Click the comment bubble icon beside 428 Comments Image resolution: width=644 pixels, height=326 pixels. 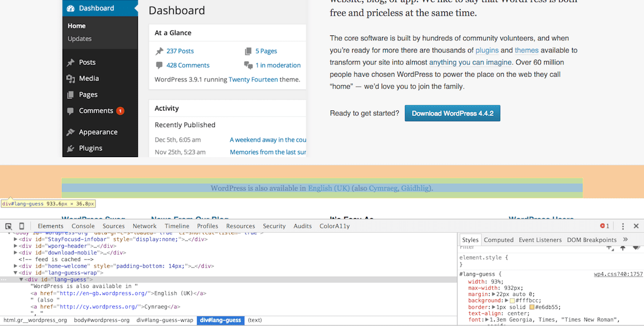click(x=159, y=65)
